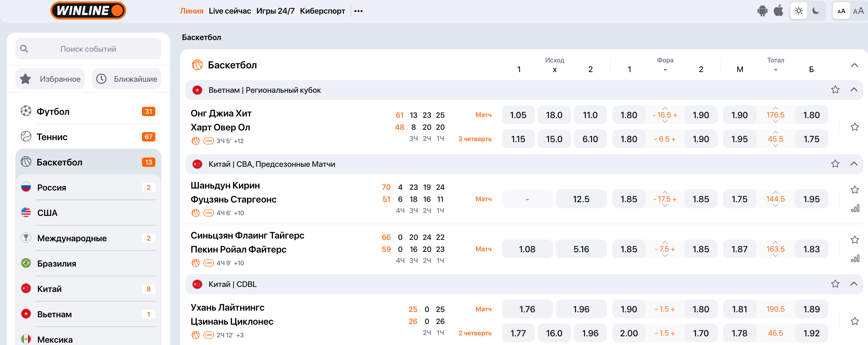
Task: Open the Киберспорт tab
Action: point(322,11)
